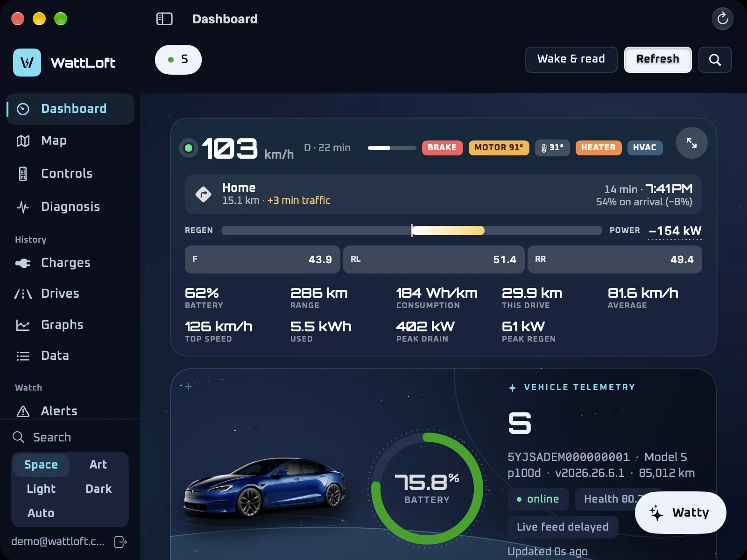Open the Dashboard page

[x=70, y=109]
